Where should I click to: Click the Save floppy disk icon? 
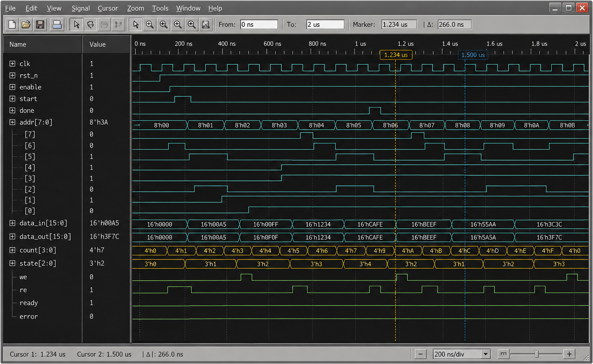click(40, 25)
